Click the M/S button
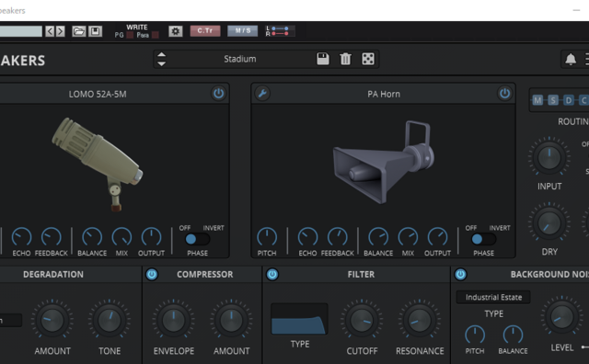The width and height of the screenshot is (589, 364). 243,30
